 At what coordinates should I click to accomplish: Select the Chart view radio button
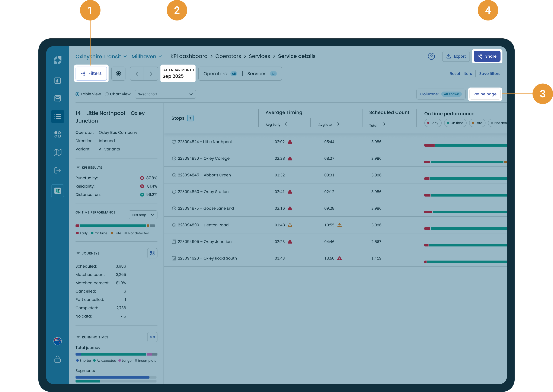(x=107, y=94)
